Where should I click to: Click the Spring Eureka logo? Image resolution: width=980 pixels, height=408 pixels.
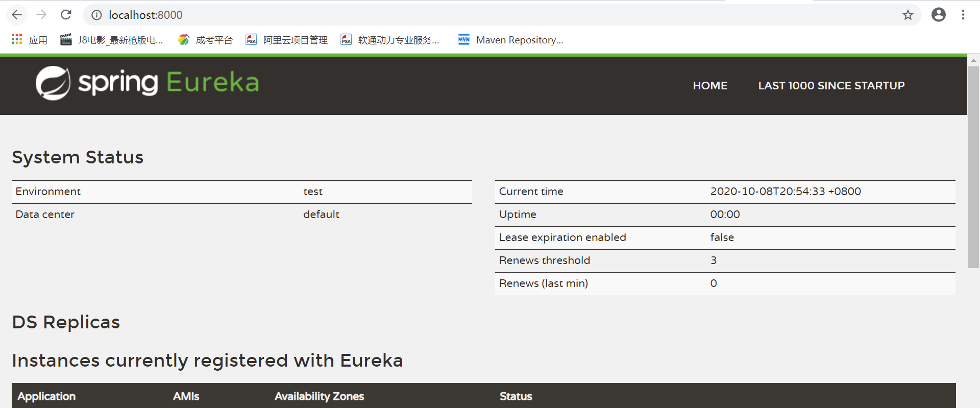[x=147, y=83]
